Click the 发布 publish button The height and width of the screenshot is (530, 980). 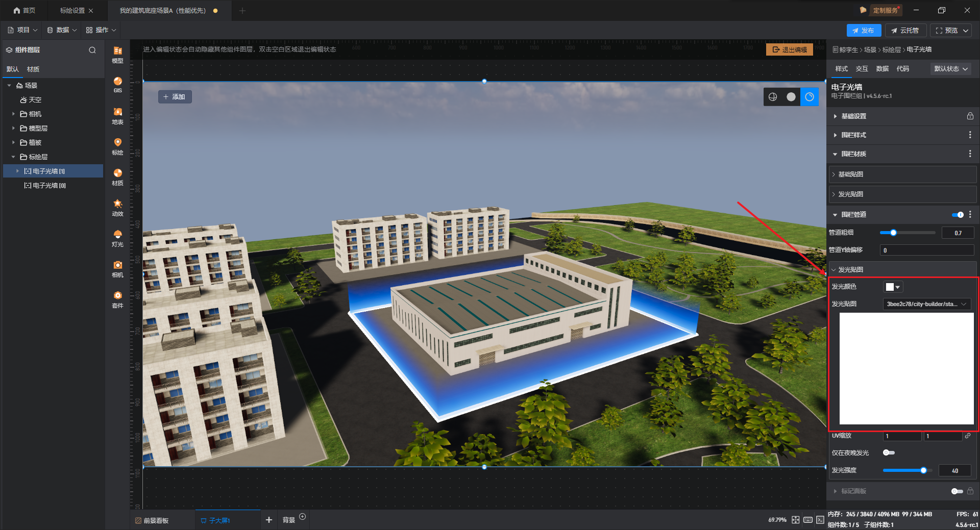pyautogui.click(x=864, y=31)
